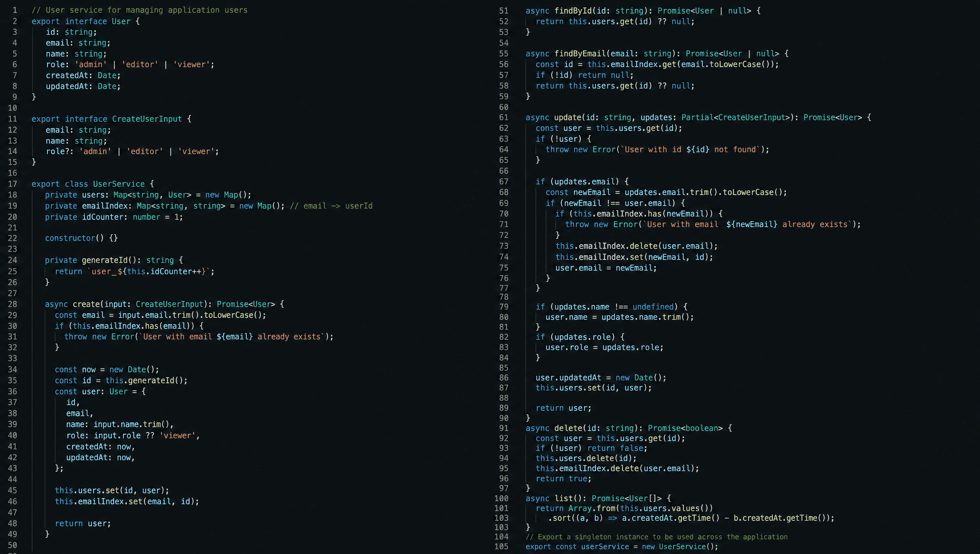This screenshot has width=980, height=554.
Task: Click "return Array.from(this.users.values())"
Action: click(x=624, y=508)
